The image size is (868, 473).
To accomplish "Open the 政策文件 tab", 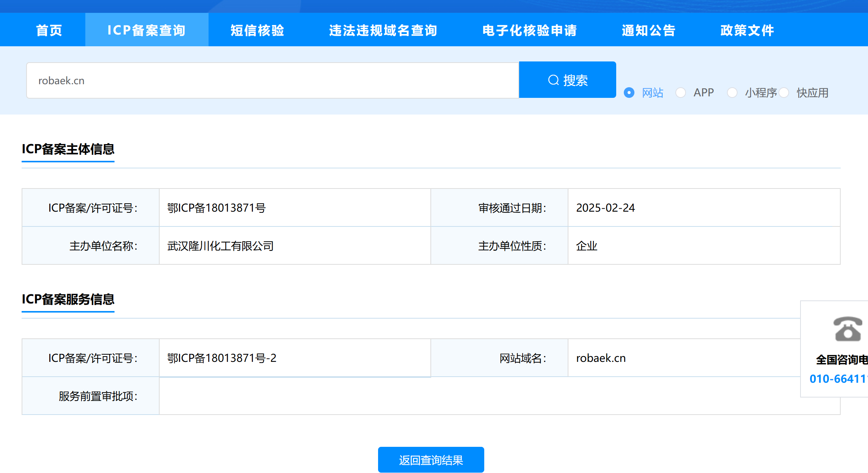I will [747, 30].
